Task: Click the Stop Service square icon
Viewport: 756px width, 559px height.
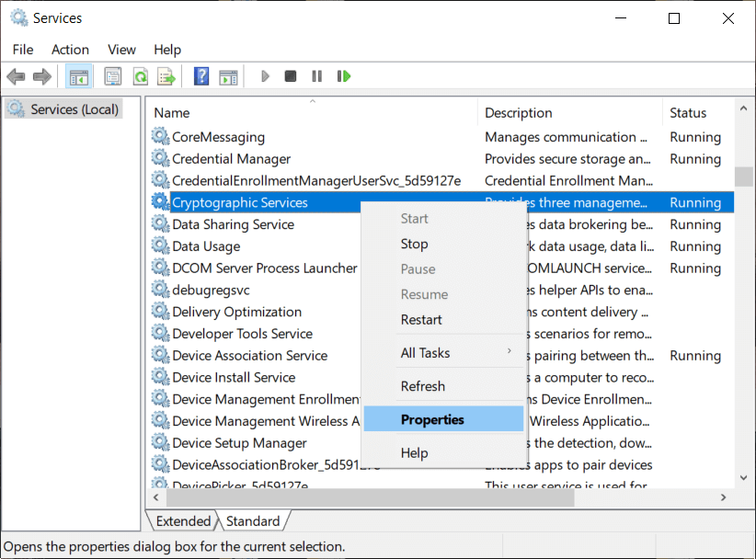Action: pyautogui.click(x=291, y=76)
